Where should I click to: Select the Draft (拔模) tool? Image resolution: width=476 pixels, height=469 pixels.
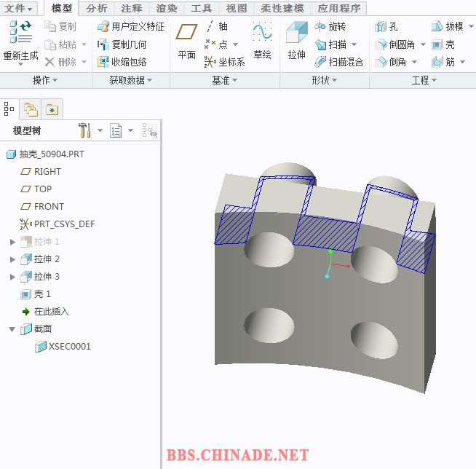pyautogui.click(x=448, y=26)
